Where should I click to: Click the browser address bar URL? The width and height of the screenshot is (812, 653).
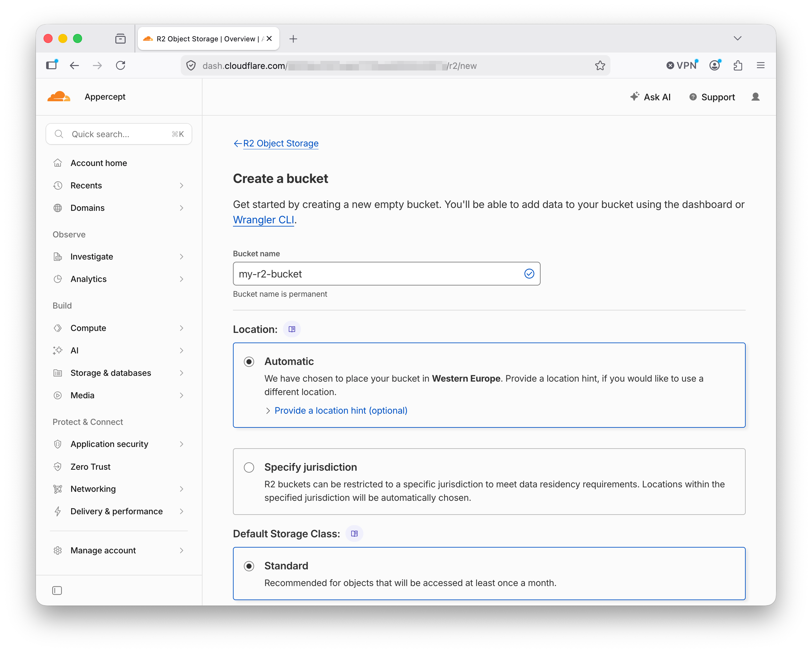coord(395,66)
